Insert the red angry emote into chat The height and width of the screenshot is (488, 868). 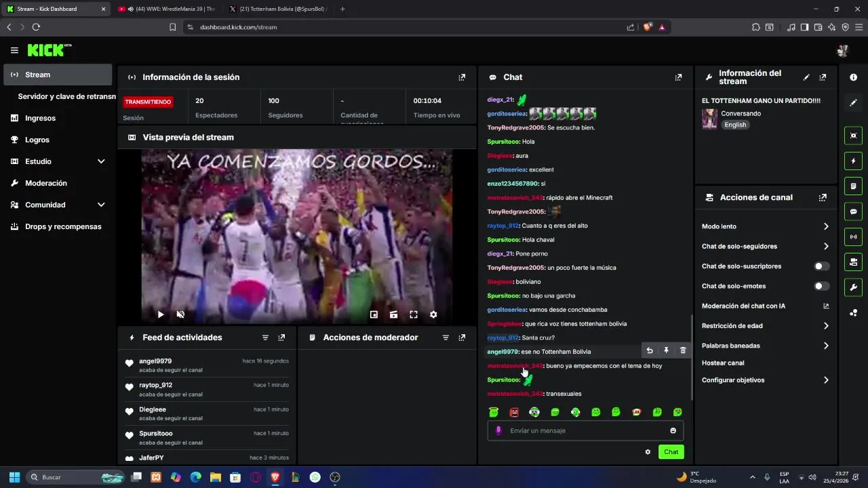514,412
